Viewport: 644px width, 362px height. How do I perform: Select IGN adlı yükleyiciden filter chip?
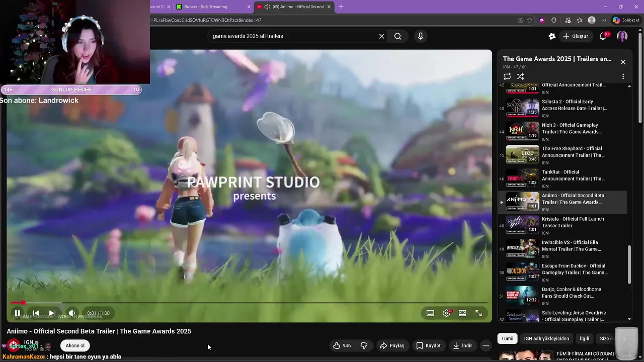(x=546, y=338)
